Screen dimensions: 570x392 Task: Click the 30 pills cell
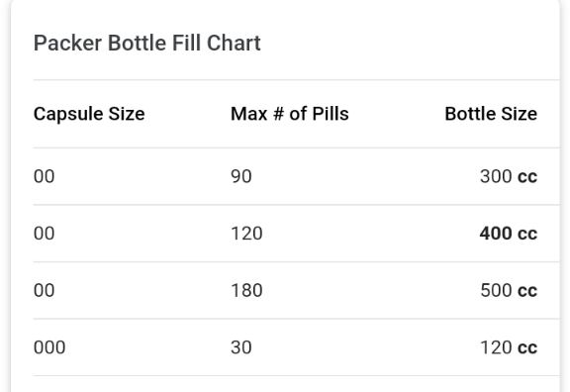[x=241, y=347]
